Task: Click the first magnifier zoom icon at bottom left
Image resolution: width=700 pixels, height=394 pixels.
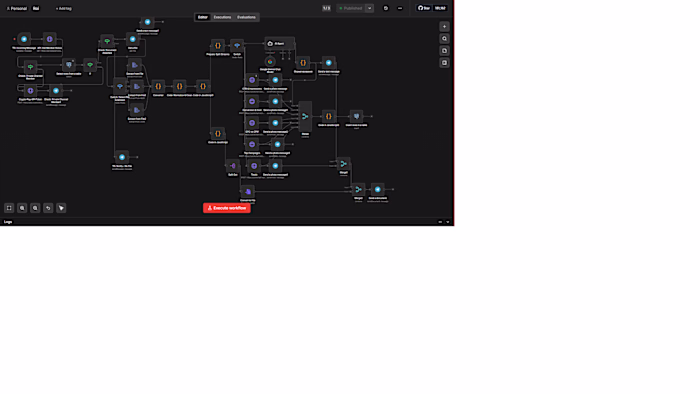Action: (22, 208)
